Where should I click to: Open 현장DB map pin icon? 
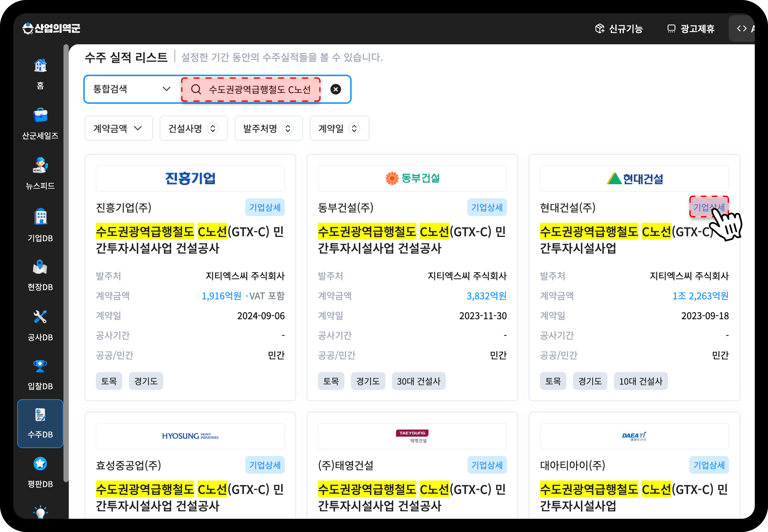pyautogui.click(x=40, y=267)
